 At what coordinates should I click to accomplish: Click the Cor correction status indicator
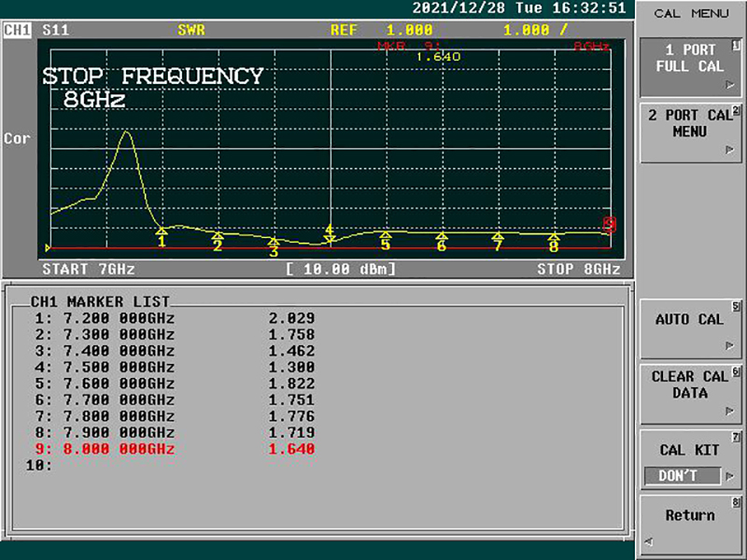(17, 138)
